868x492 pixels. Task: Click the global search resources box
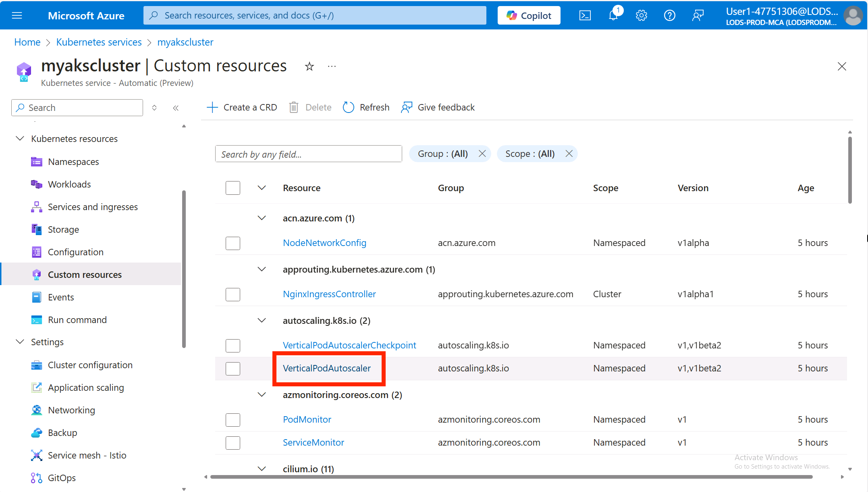[x=315, y=15]
